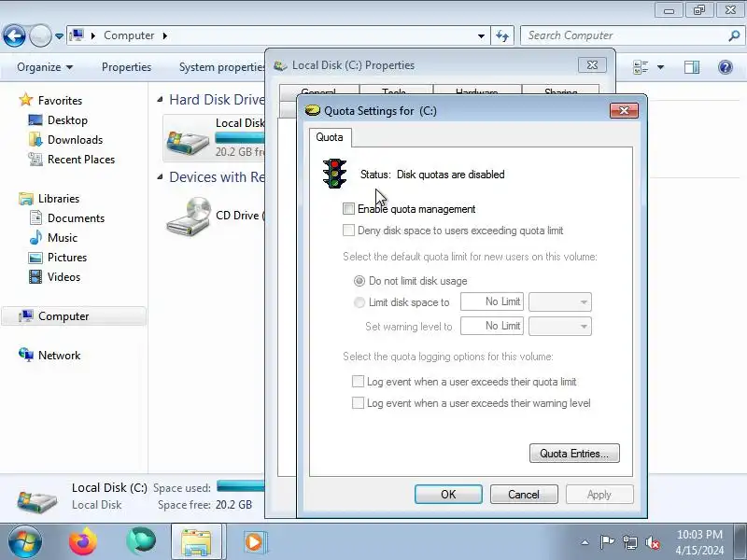Click the muted volume tray icon

tap(653, 542)
